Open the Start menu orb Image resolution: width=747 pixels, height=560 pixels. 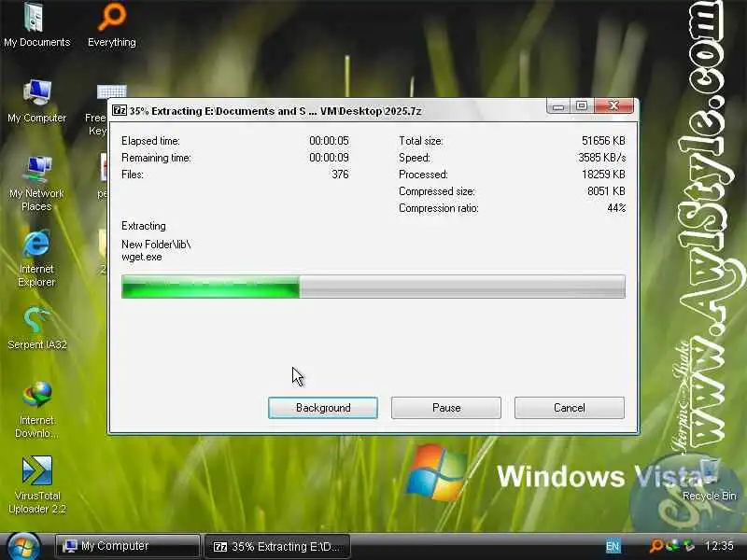[x=22, y=547]
